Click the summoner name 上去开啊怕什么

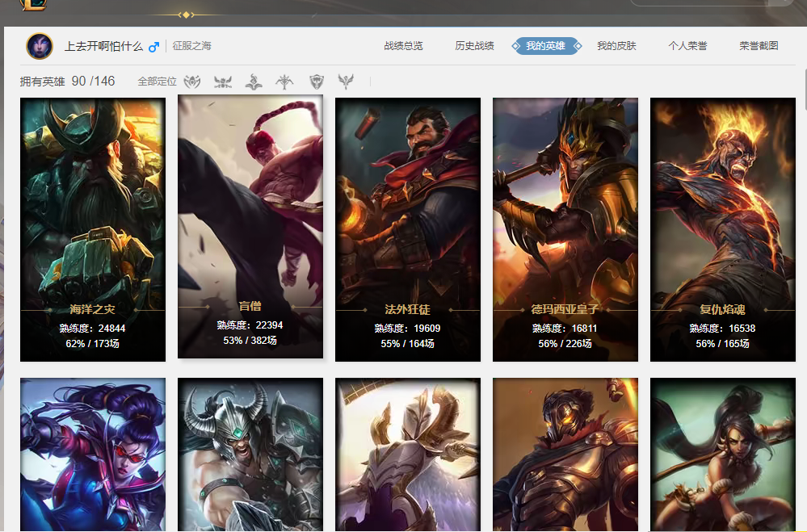103,46
